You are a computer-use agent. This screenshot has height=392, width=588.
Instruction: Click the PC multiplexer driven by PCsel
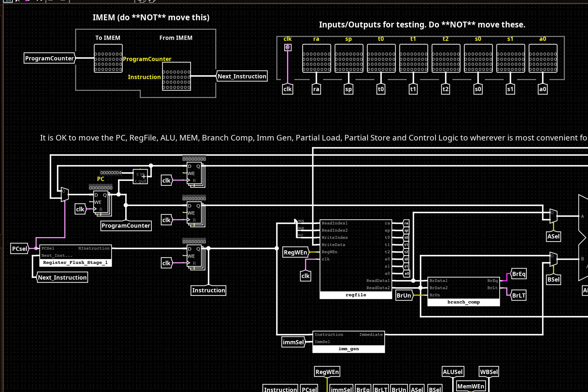65,195
